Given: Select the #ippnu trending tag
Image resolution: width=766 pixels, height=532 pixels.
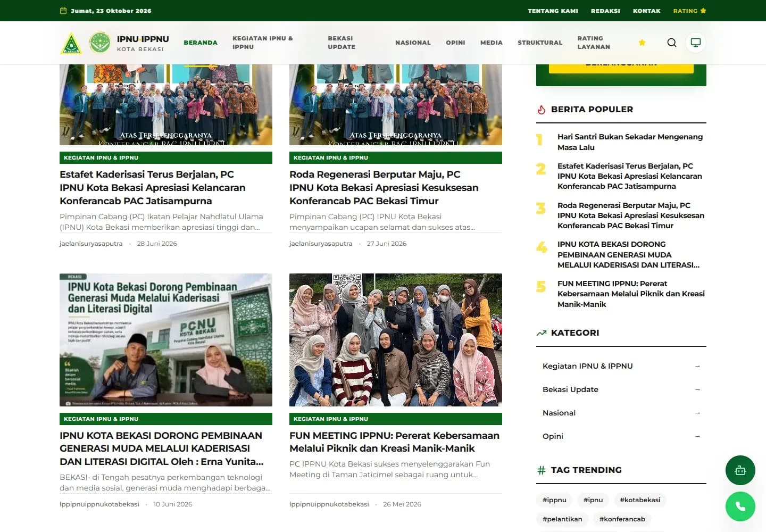Looking at the screenshot, I should click(x=554, y=500).
